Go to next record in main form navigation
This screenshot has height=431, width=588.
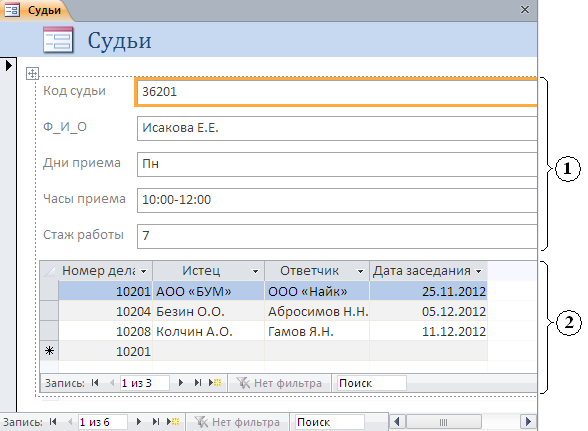[139, 422]
